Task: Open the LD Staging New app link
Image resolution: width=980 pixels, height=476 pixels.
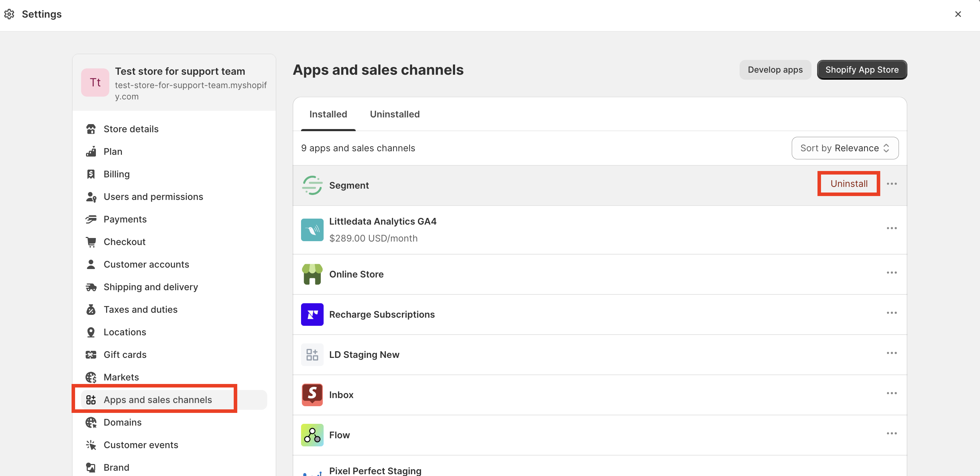Action: pos(364,355)
